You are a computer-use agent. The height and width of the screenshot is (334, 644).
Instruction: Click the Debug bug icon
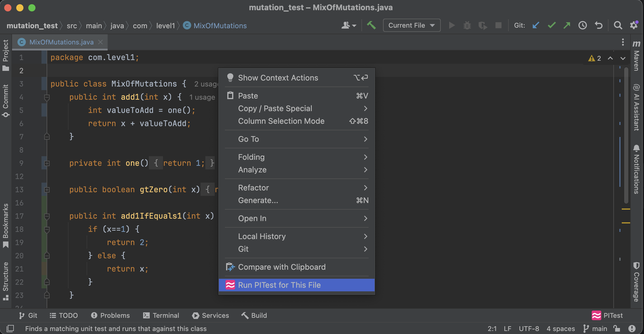(x=467, y=25)
